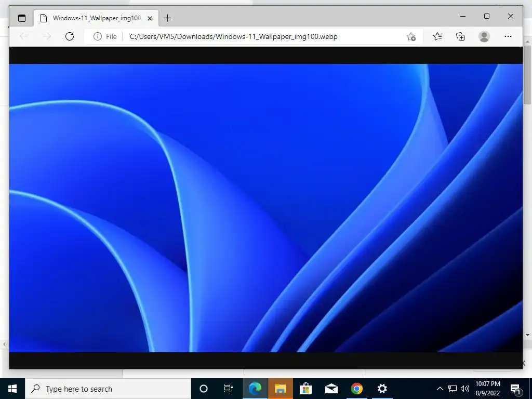
Task: Open a new tab with plus button
Action: tap(167, 18)
